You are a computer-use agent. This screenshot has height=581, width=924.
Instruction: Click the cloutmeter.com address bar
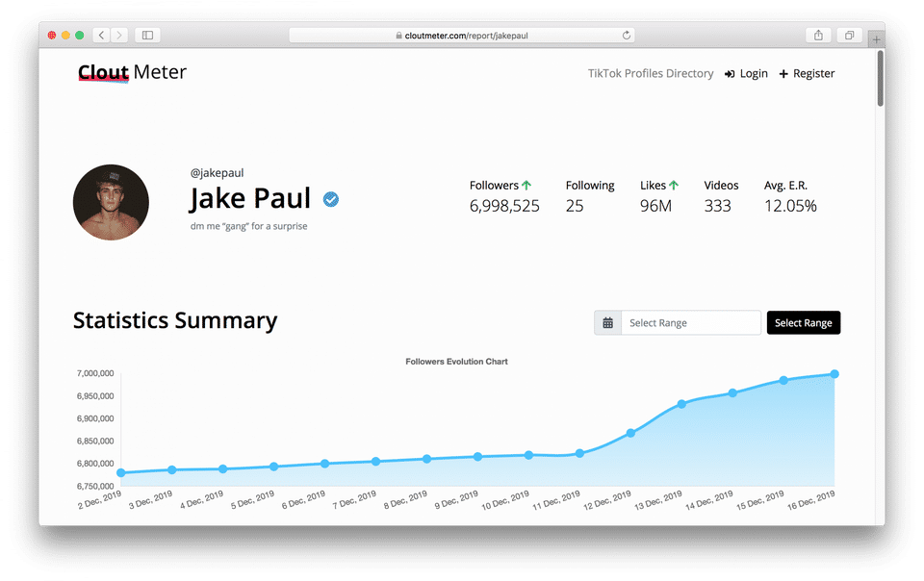click(x=461, y=36)
